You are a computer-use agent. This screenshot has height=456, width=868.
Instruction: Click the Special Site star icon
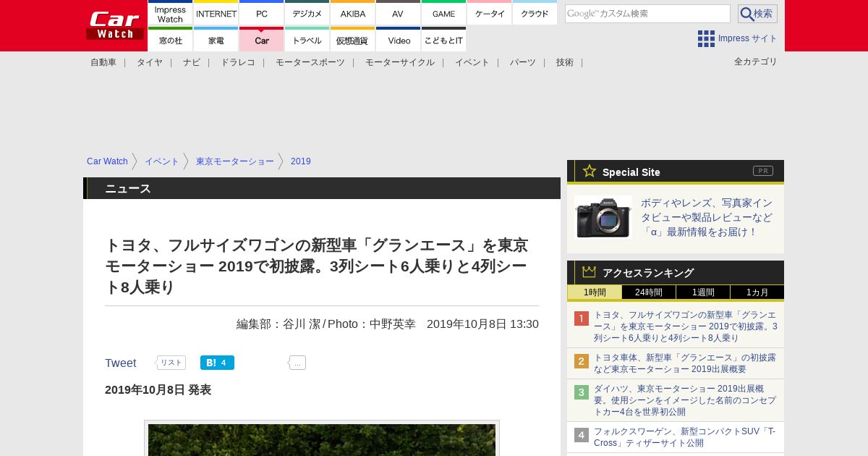point(590,171)
